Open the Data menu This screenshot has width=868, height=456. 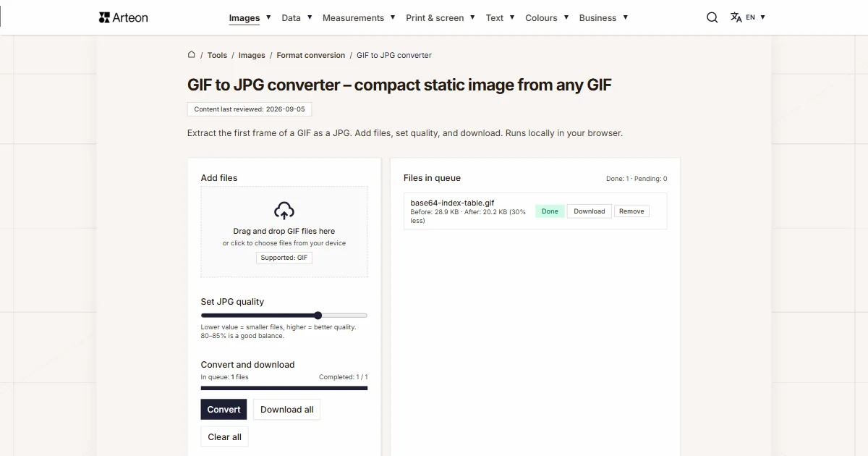[x=291, y=18]
